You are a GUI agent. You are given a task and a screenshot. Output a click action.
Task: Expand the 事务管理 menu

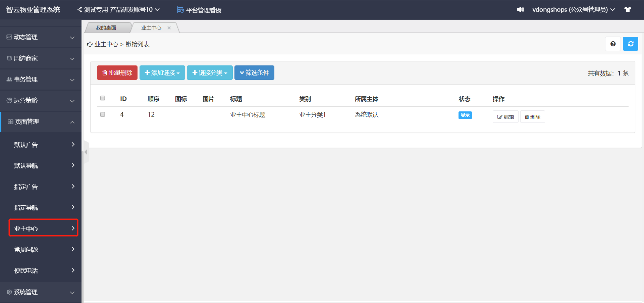[x=41, y=80]
